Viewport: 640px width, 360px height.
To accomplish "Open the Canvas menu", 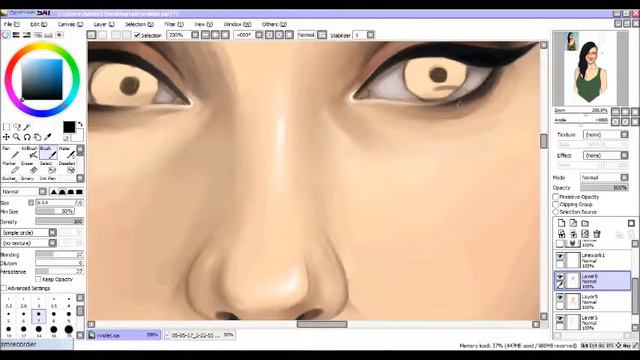I will [x=70, y=24].
